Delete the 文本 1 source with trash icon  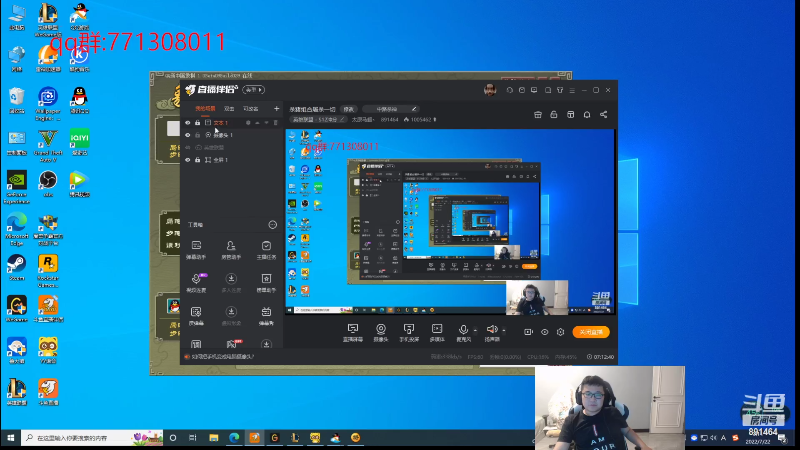(x=276, y=123)
